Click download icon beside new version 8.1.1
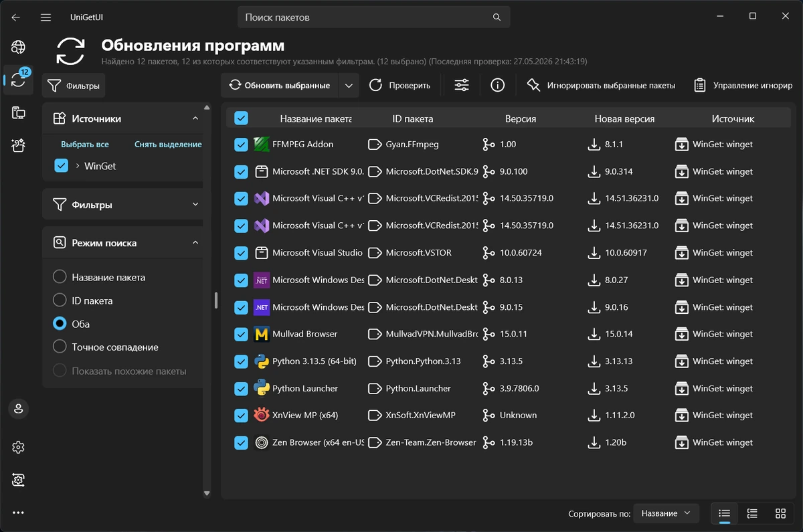The width and height of the screenshot is (803, 532). 594,144
